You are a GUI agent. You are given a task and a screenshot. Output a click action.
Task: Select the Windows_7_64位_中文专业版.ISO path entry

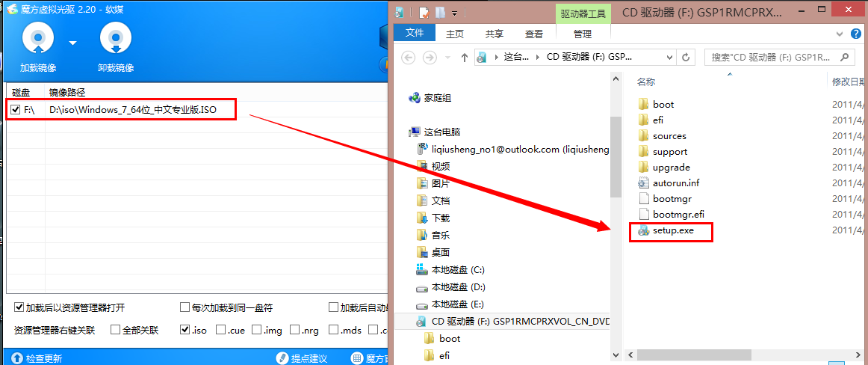coord(132,110)
